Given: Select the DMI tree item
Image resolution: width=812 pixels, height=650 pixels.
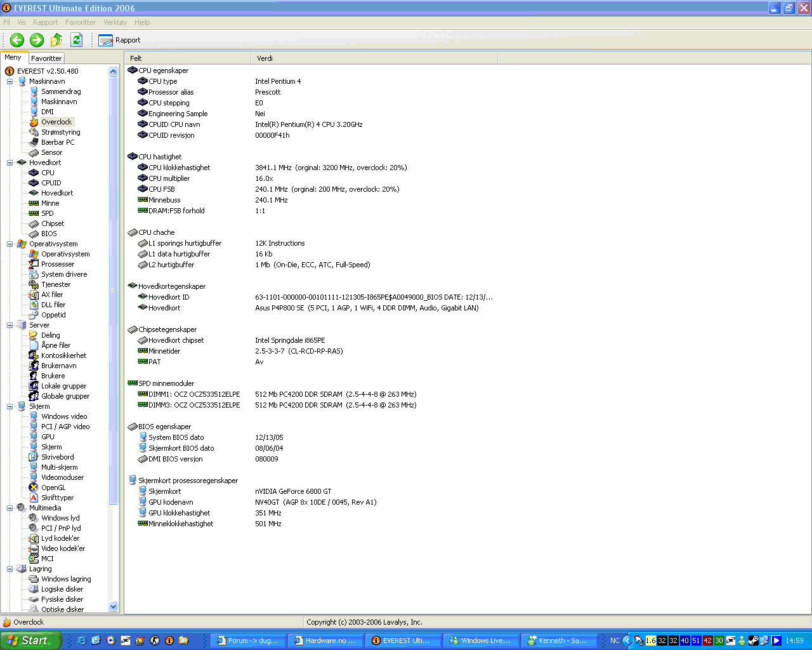Looking at the screenshot, I should 48,112.
